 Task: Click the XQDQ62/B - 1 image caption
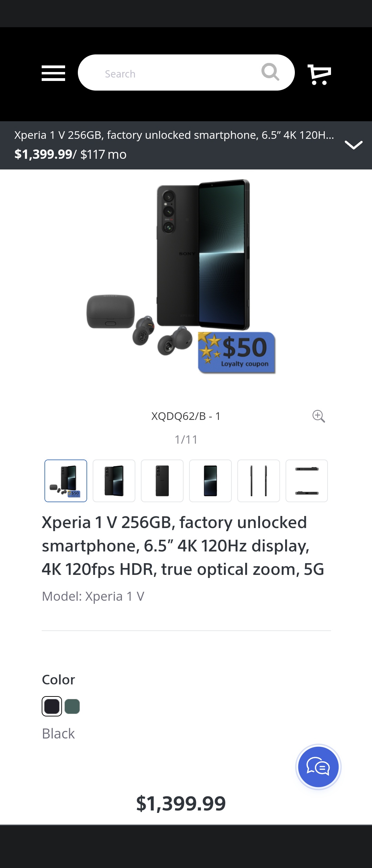(186, 416)
